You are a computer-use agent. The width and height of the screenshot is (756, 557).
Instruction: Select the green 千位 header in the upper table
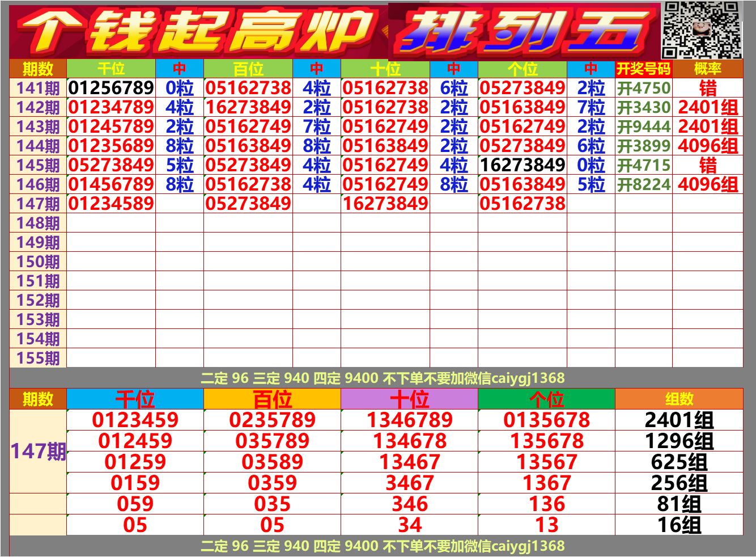[x=111, y=69]
